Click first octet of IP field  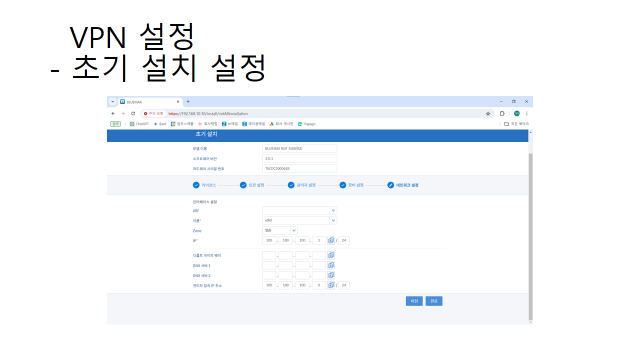269,240
